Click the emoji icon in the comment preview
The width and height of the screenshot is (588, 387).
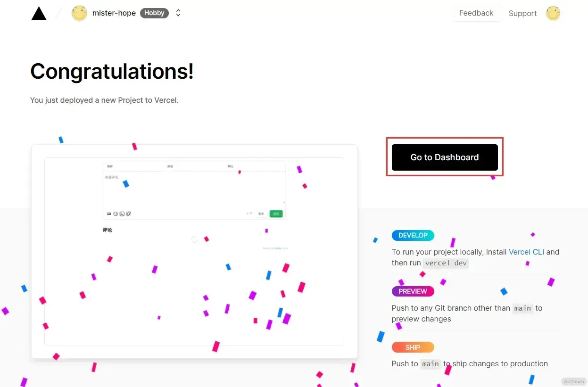pos(116,214)
